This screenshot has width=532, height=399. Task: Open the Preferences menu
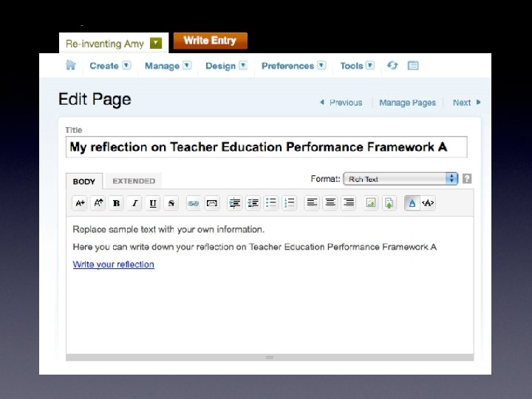coord(287,66)
